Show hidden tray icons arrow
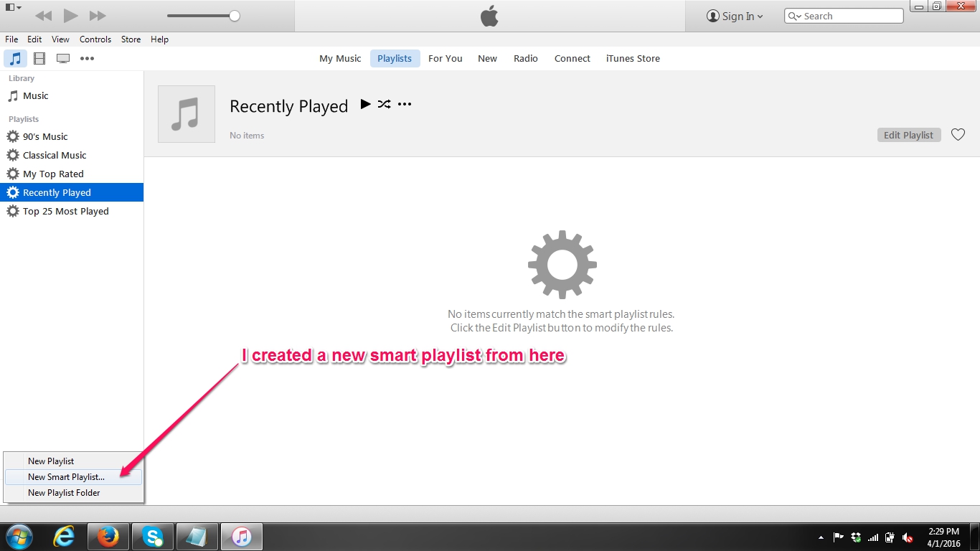The height and width of the screenshot is (551, 980). click(821, 537)
